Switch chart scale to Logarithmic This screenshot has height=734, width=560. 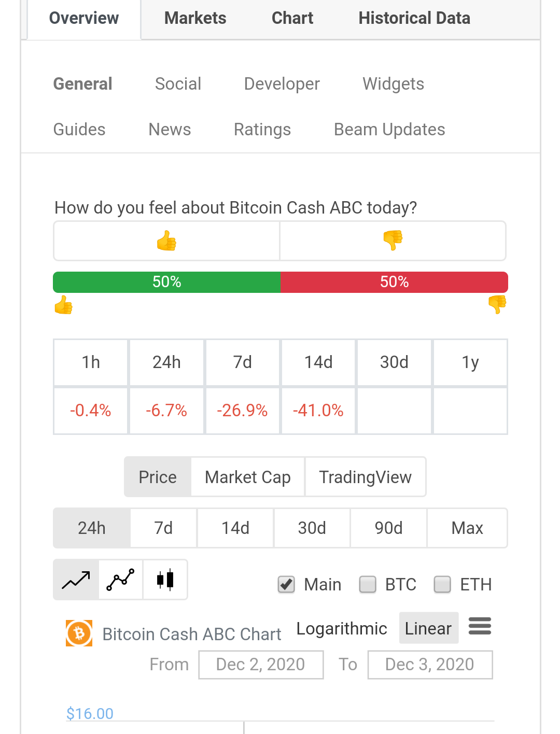[342, 628]
